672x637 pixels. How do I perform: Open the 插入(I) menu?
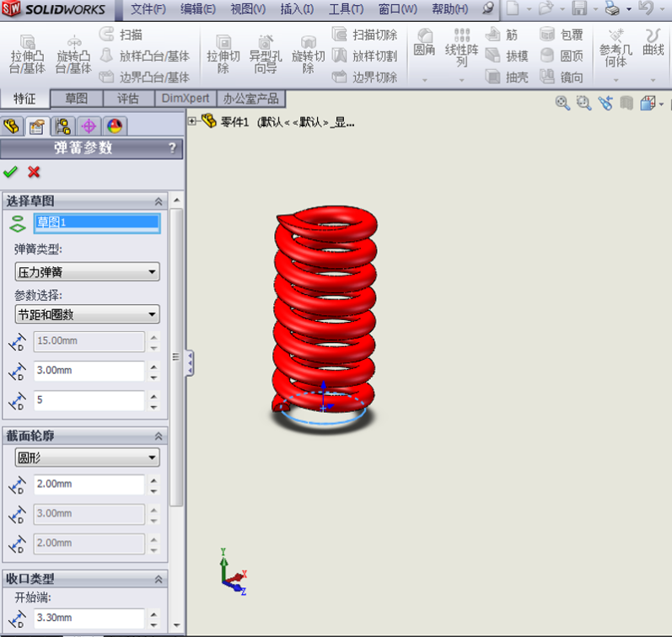pos(297,9)
